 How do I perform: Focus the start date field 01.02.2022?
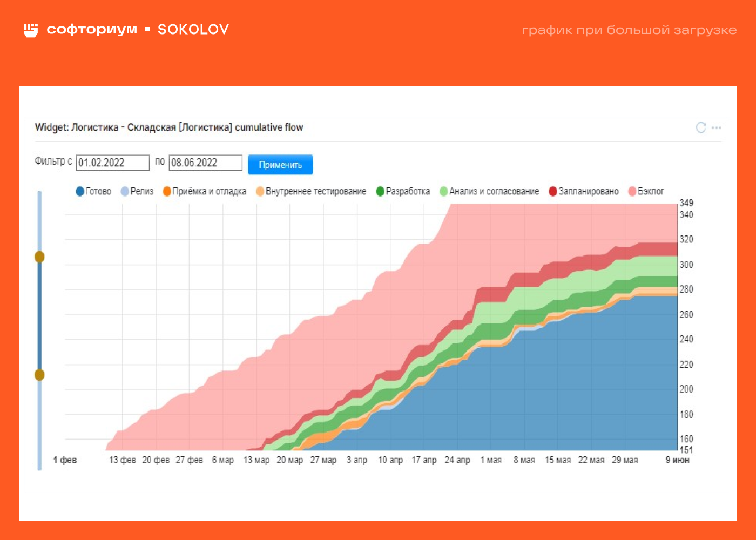(112, 163)
